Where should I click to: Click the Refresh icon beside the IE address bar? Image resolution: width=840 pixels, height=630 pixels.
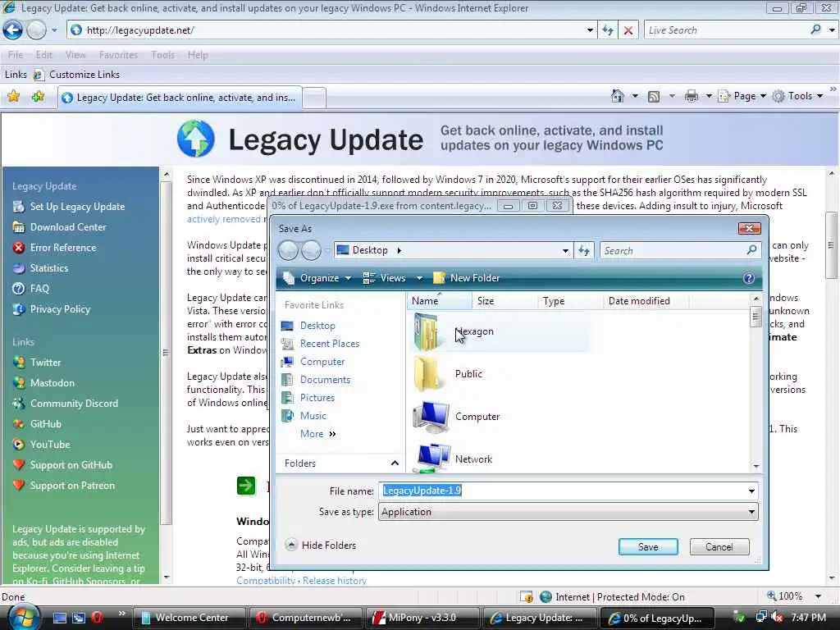(x=607, y=30)
